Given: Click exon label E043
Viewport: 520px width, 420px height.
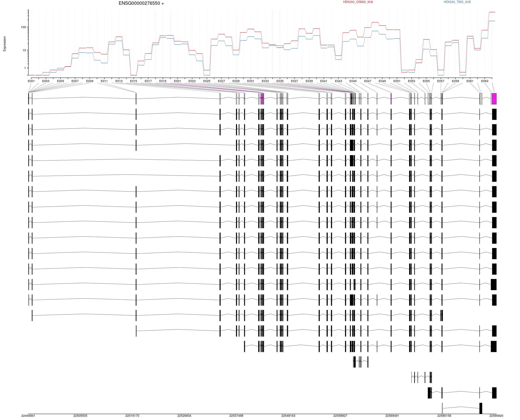Looking at the screenshot, I should [x=338, y=81].
